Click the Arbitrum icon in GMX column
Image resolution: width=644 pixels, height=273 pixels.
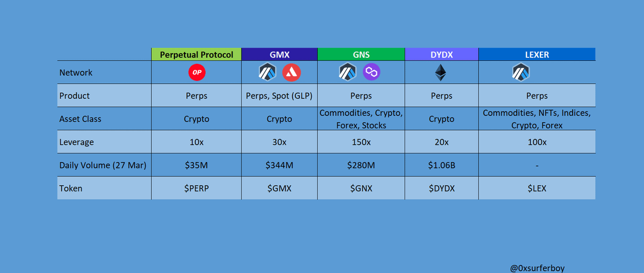point(267,72)
